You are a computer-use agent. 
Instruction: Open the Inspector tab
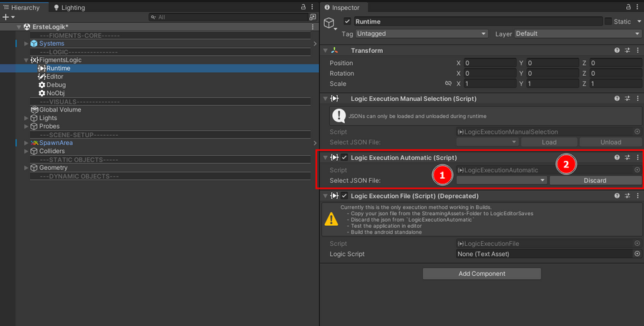(342, 7)
